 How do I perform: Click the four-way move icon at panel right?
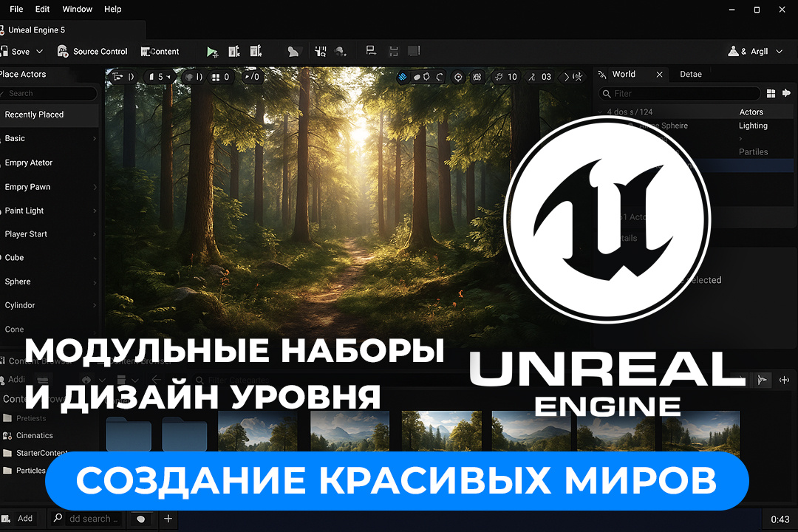click(784, 381)
